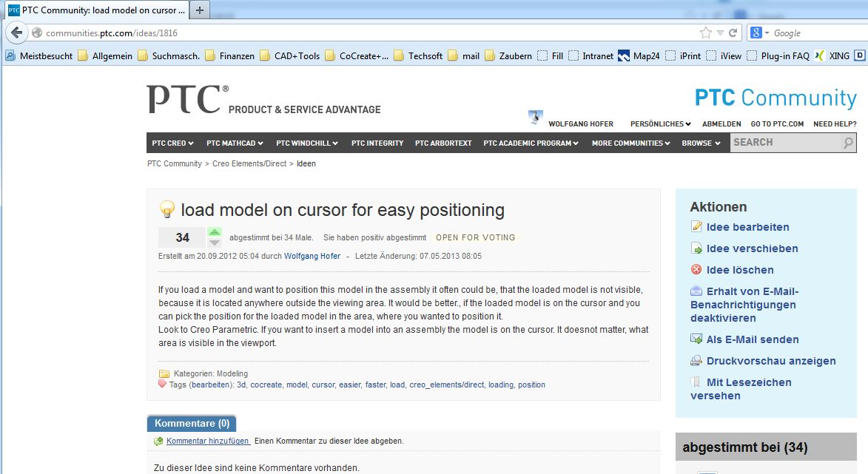Image resolution: width=868 pixels, height=474 pixels.
Task: Click the Need Help? link
Action: 835,124
